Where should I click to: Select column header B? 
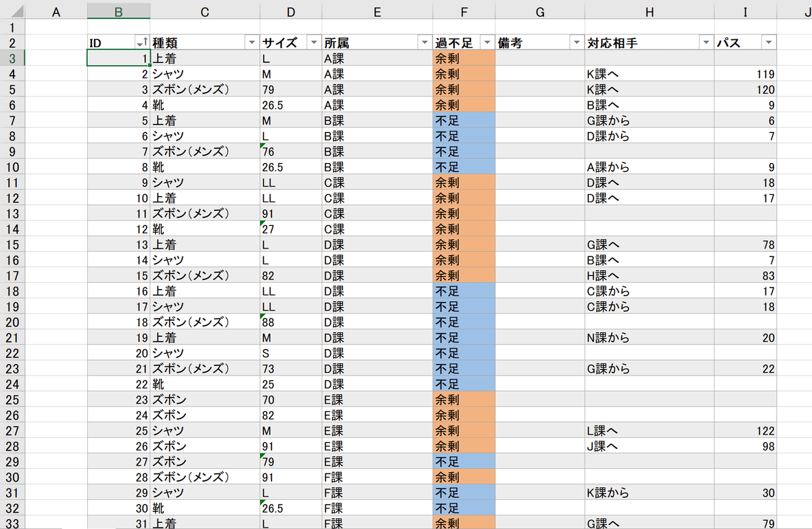tap(118, 10)
